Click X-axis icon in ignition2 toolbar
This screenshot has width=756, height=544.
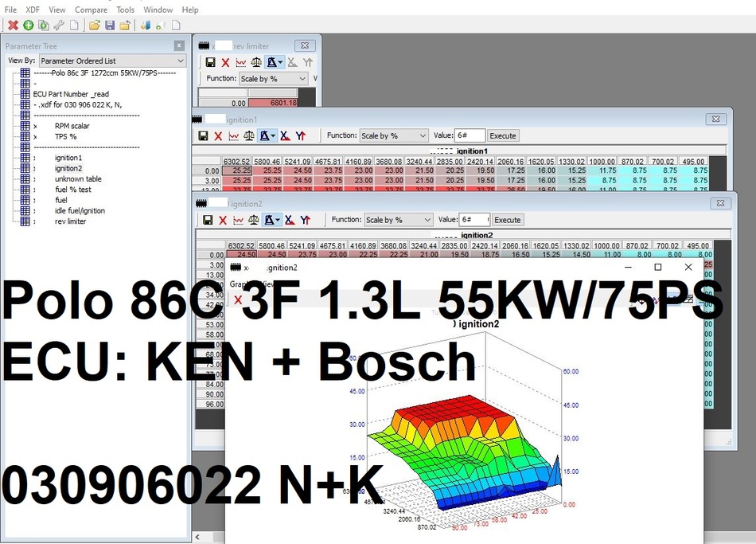click(x=290, y=220)
